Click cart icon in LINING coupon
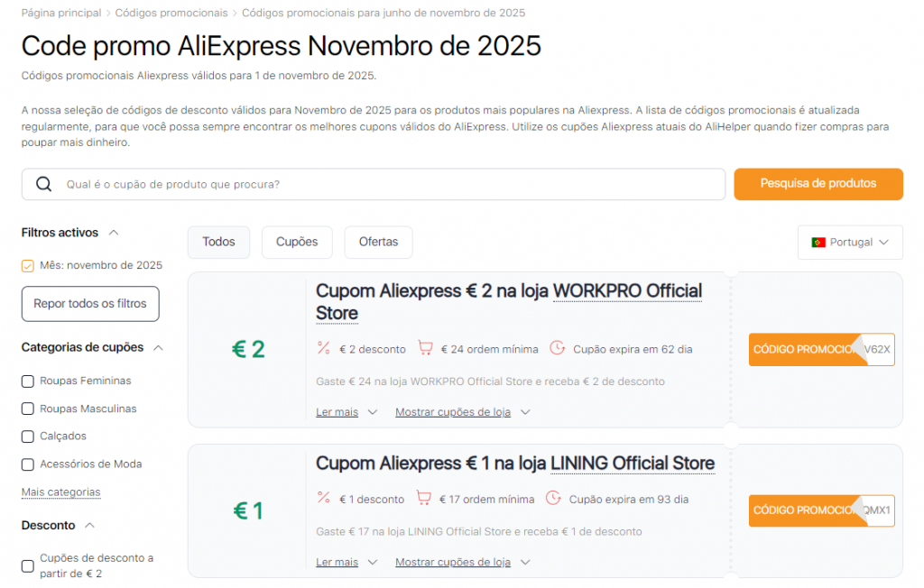 click(x=424, y=498)
